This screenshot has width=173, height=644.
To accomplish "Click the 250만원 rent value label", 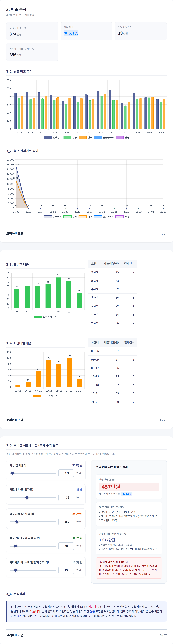I will 77,514.
